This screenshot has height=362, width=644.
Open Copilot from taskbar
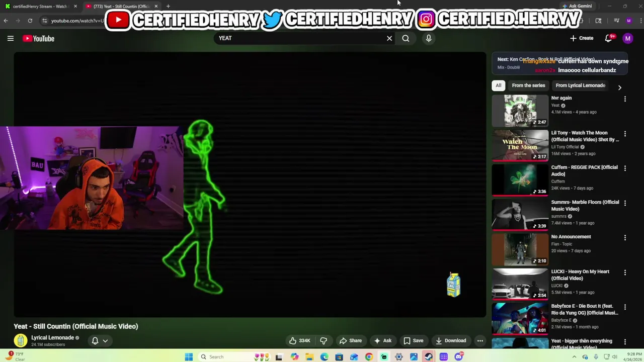click(294, 357)
